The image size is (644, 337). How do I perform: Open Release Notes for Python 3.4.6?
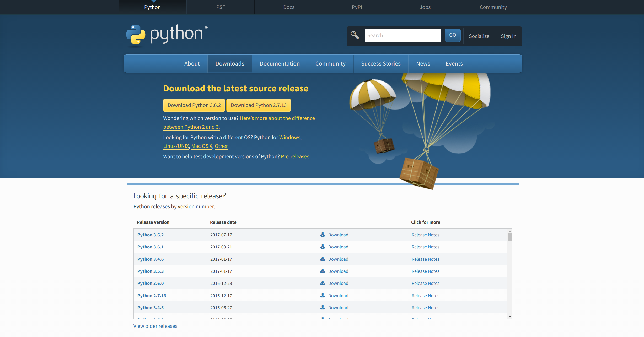(425, 259)
